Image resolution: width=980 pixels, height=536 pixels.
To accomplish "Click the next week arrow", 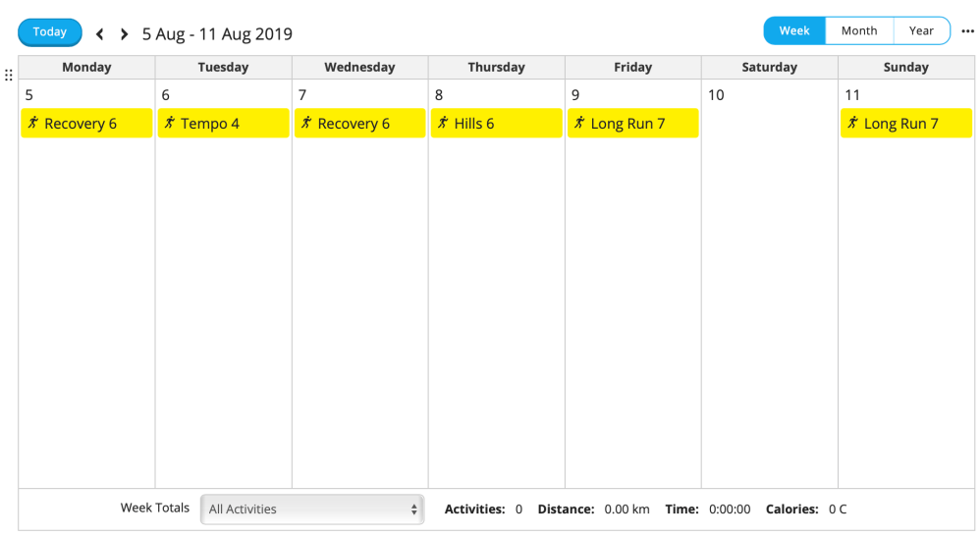I will pos(124,34).
